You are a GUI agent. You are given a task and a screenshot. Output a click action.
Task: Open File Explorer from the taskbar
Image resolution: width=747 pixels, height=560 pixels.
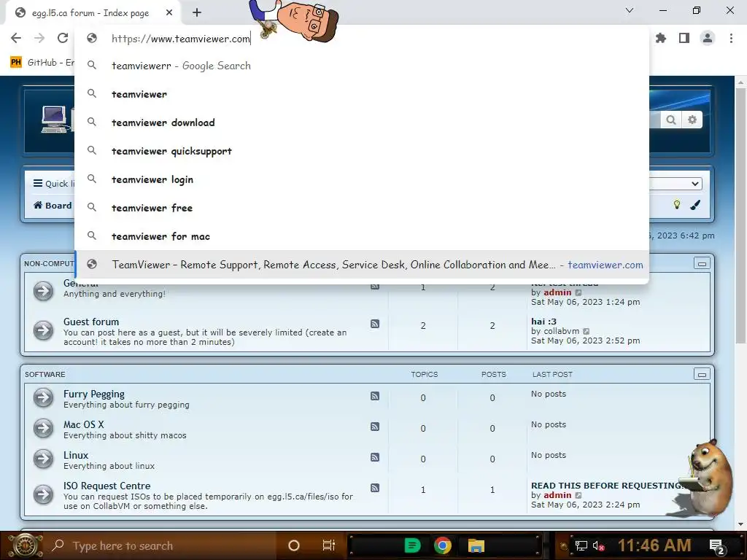476,545
